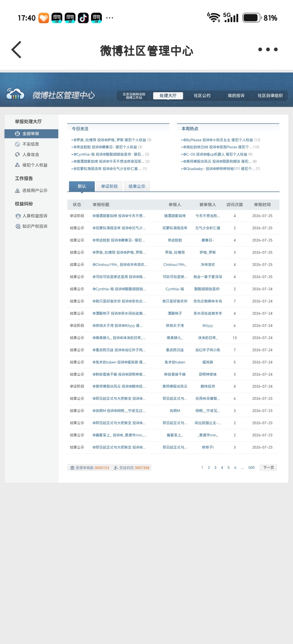Click the 不实信息 sidebar icon
This screenshot has width=293, height=644.
17,144
